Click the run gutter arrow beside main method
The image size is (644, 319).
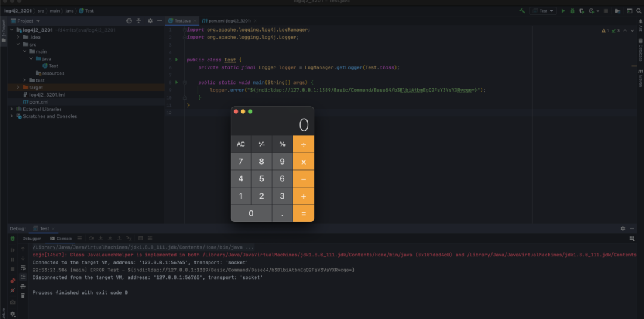[177, 82]
